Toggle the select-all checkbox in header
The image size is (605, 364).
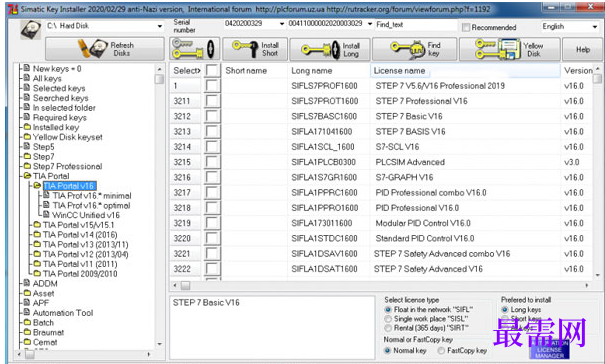tap(212, 71)
